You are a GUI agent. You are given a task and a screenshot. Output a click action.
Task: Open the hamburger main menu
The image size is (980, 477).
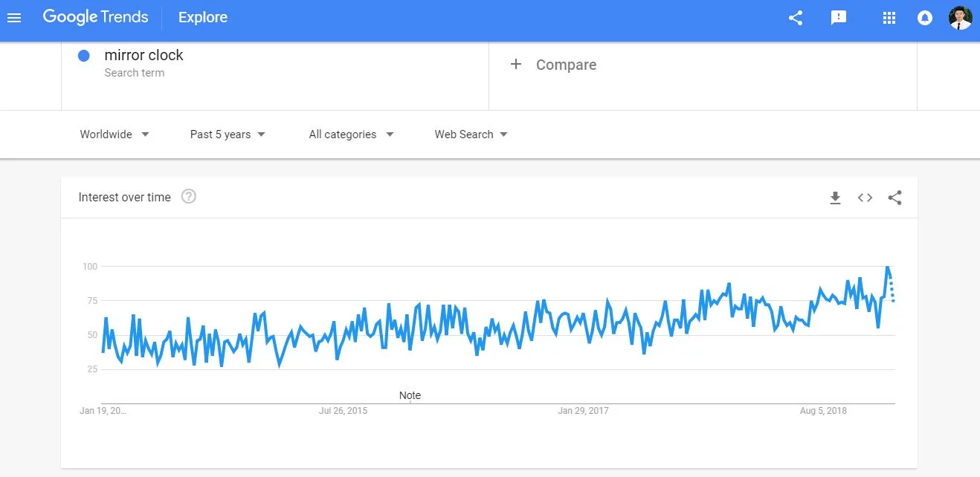[x=14, y=18]
